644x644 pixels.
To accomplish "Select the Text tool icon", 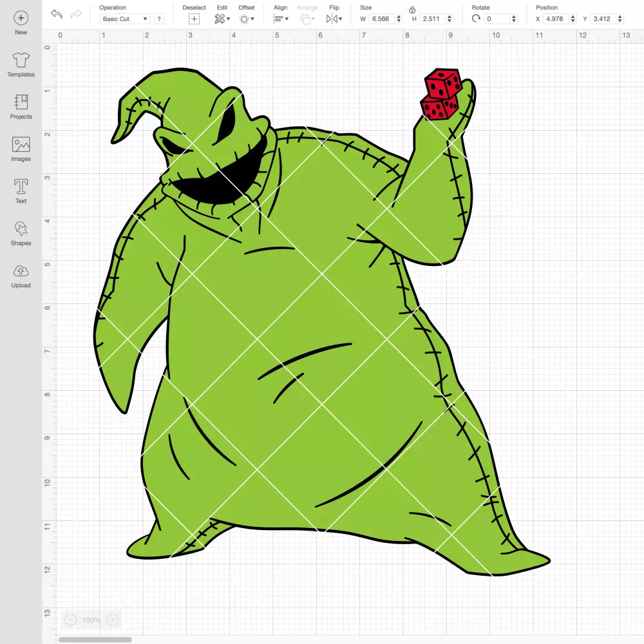I will click(21, 187).
